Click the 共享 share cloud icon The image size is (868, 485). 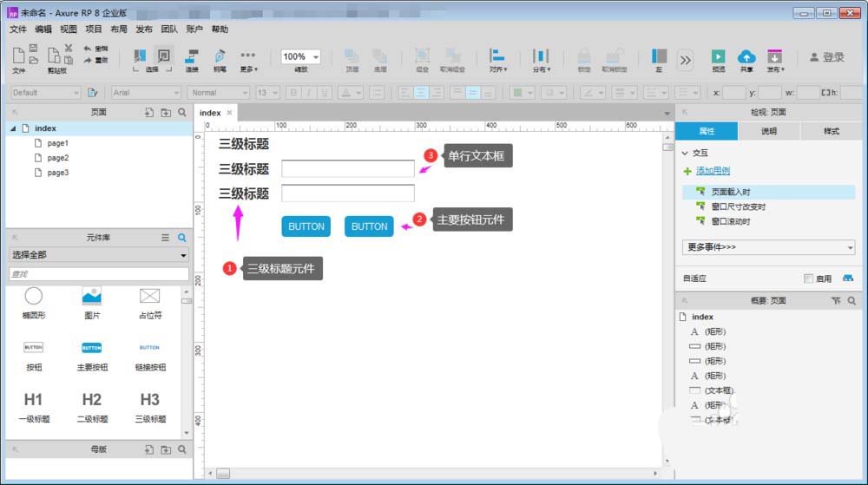coord(746,60)
